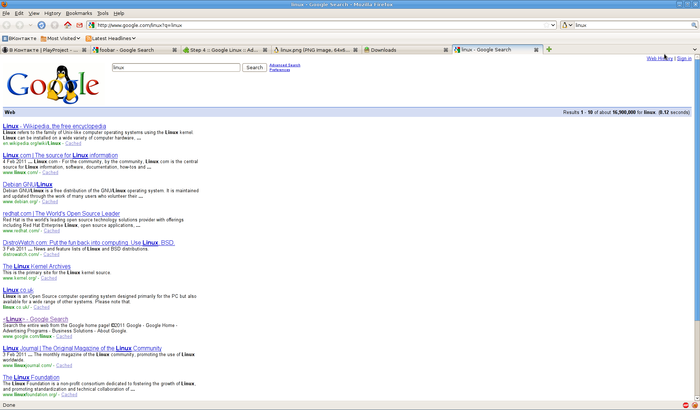Image resolution: width=700 pixels, height=410 pixels.
Task: Close the foobar - Google Search tab
Action: click(175, 50)
